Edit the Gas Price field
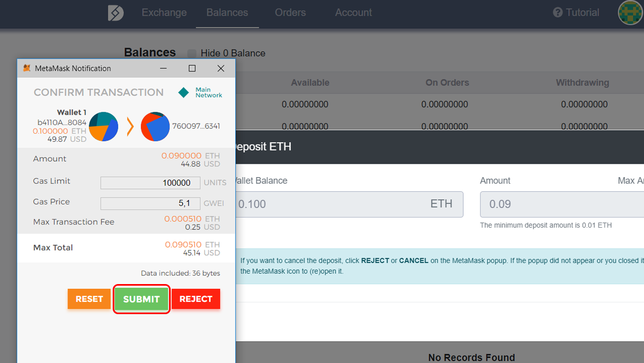 click(150, 204)
